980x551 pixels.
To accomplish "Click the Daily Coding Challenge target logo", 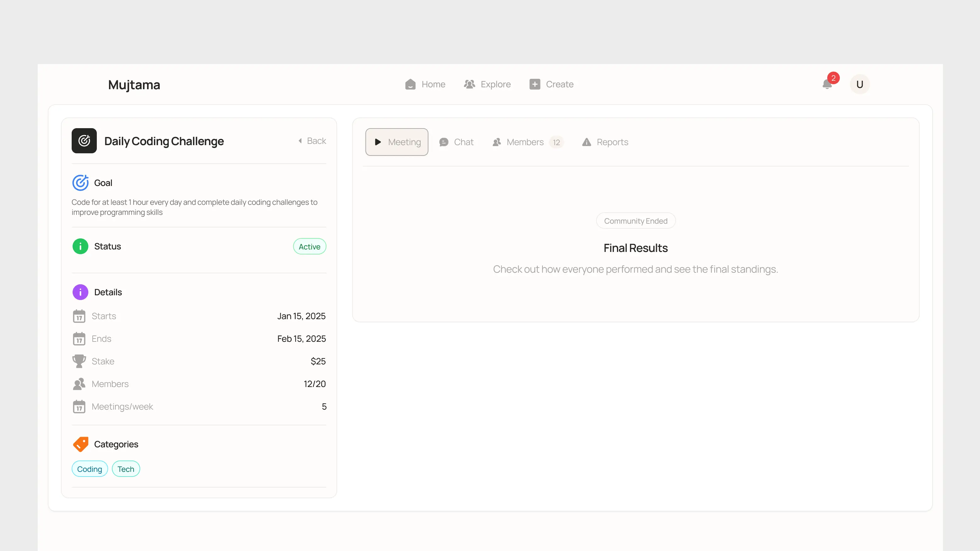I will click(84, 141).
